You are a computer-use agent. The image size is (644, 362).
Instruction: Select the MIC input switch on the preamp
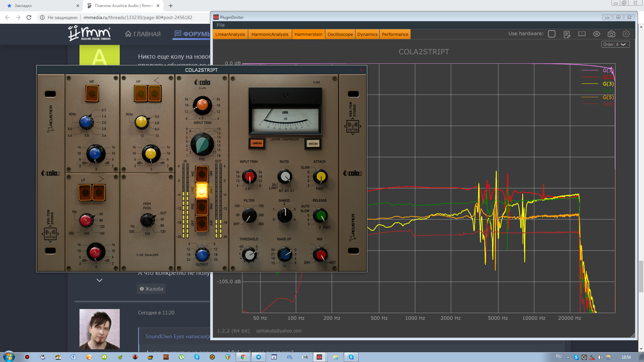(202, 174)
